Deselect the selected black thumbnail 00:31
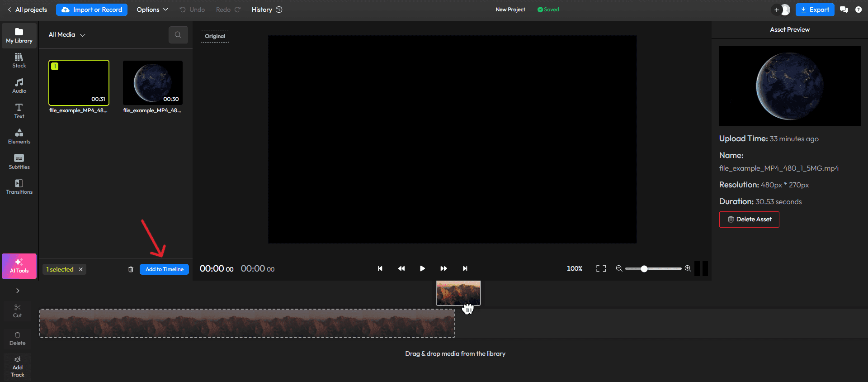This screenshot has width=868, height=382. click(79, 83)
